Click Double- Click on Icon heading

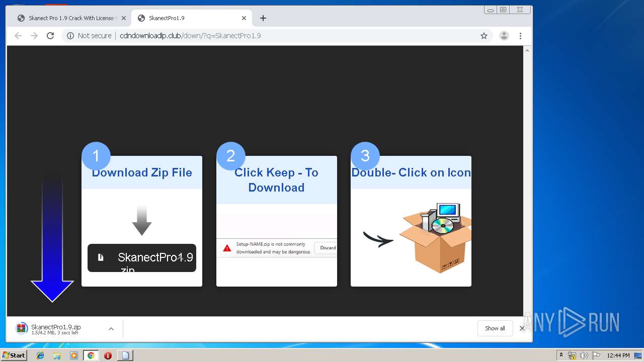[411, 172]
